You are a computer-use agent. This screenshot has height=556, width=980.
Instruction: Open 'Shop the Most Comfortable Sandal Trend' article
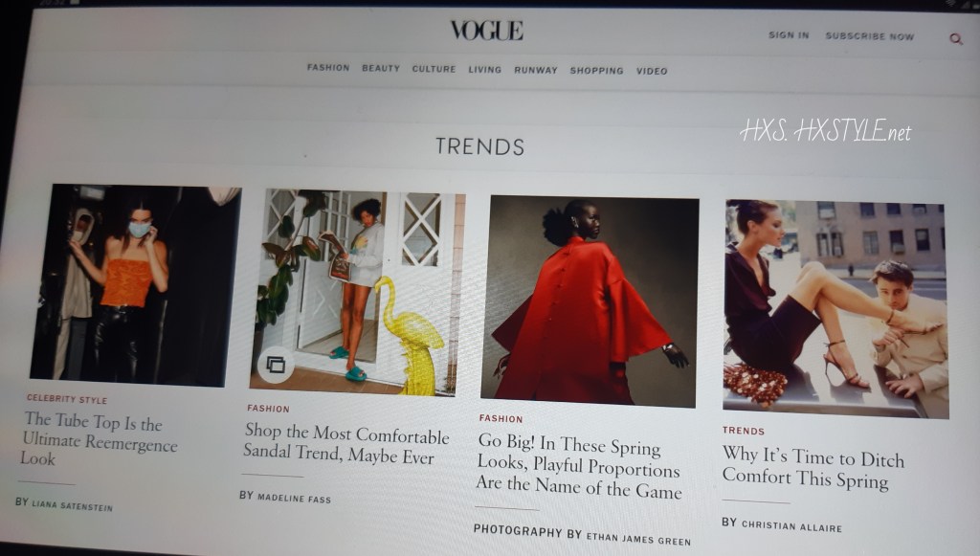(345, 444)
